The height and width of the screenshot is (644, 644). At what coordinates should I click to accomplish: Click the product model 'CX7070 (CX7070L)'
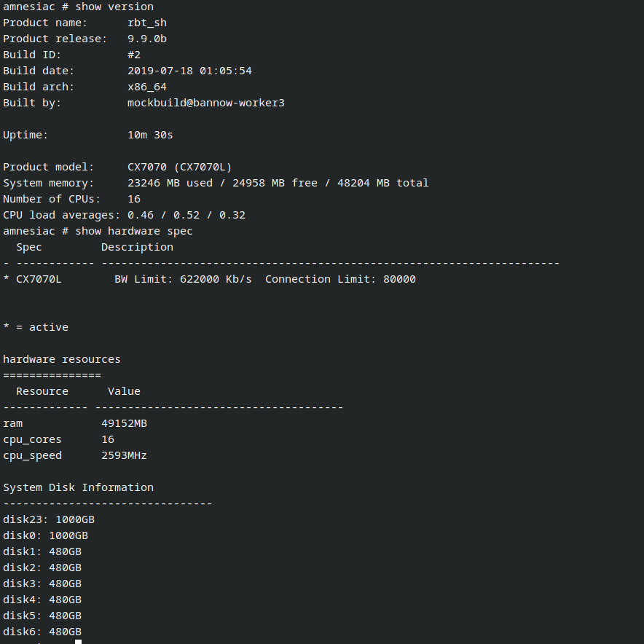(x=179, y=167)
